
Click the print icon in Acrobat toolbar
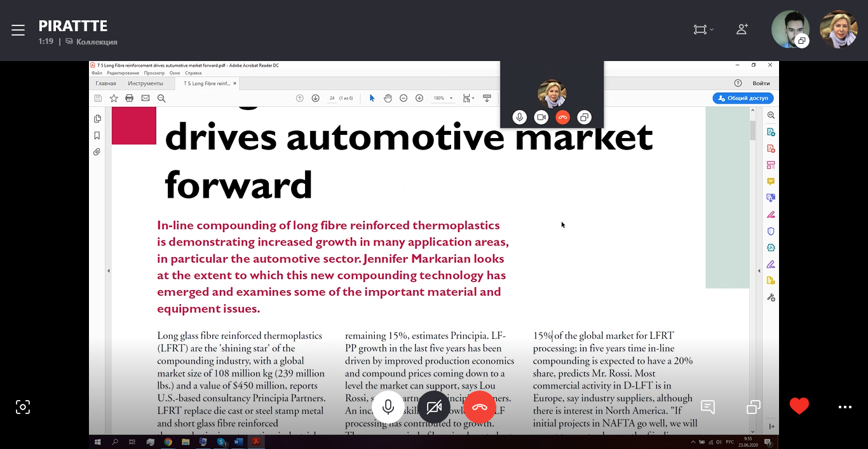coord(130,98)
